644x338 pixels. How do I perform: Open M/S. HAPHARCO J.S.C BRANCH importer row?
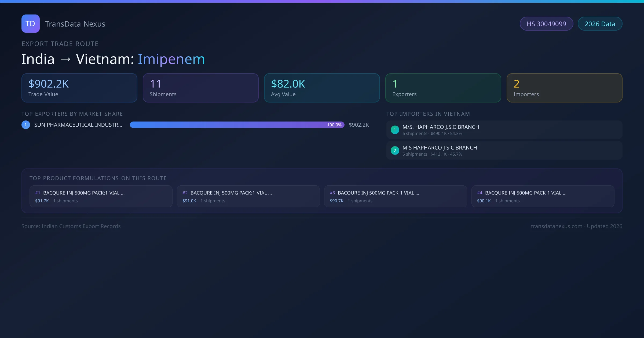(504, 130)
